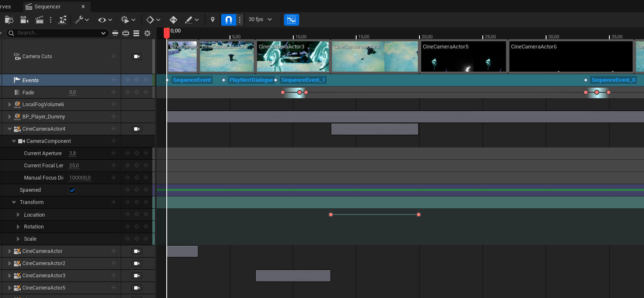Click the track filter settings gear icon
Viewport: 644px width, 298px height.
coord(147,33)
